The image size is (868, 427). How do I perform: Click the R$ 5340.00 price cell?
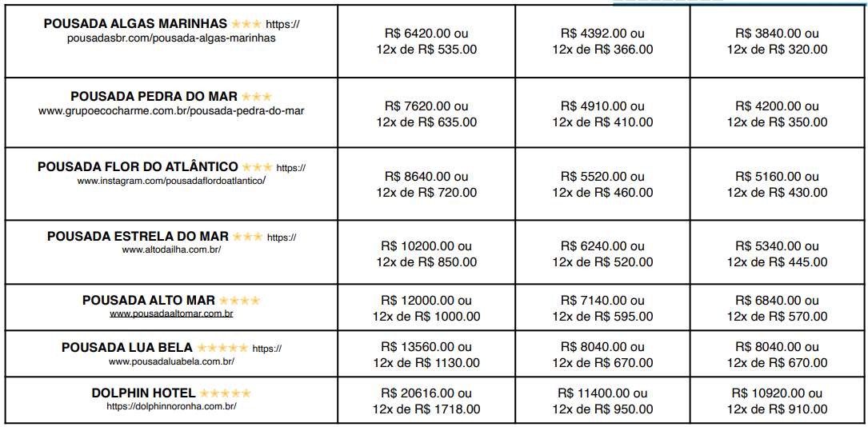pyautogui.click(x=778, y=254)
